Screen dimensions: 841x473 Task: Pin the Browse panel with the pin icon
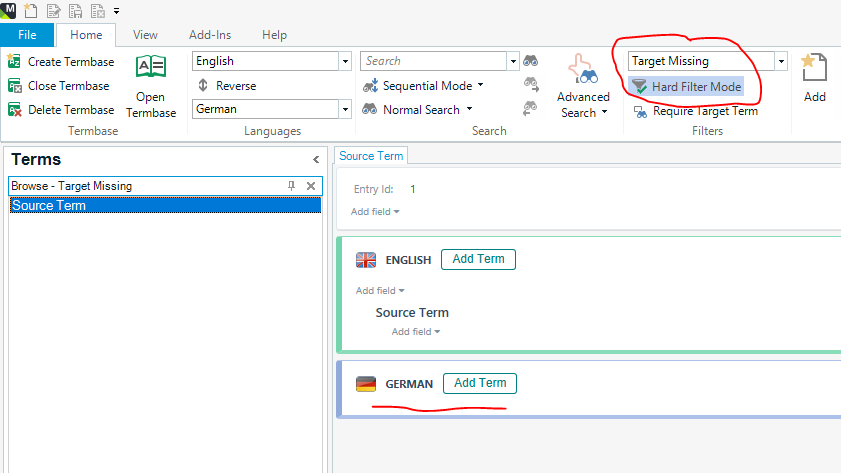291,186
